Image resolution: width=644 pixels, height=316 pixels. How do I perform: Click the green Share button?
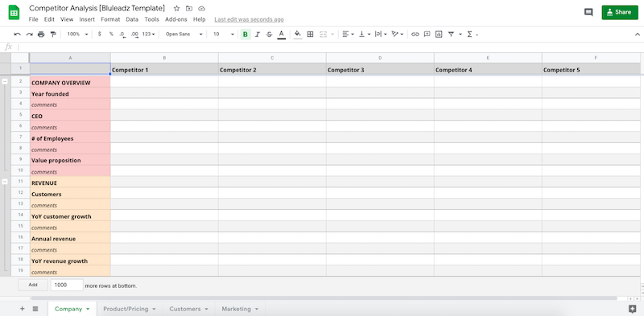tap(620, 12)
